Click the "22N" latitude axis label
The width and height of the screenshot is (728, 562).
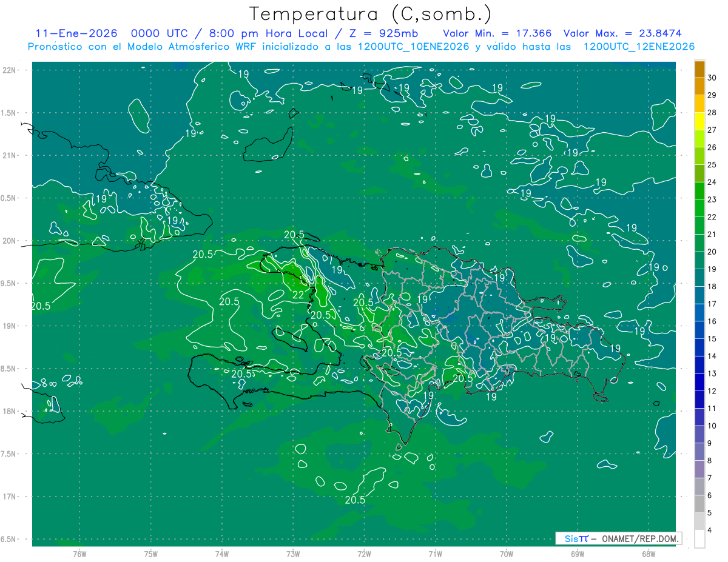[10, 70]
